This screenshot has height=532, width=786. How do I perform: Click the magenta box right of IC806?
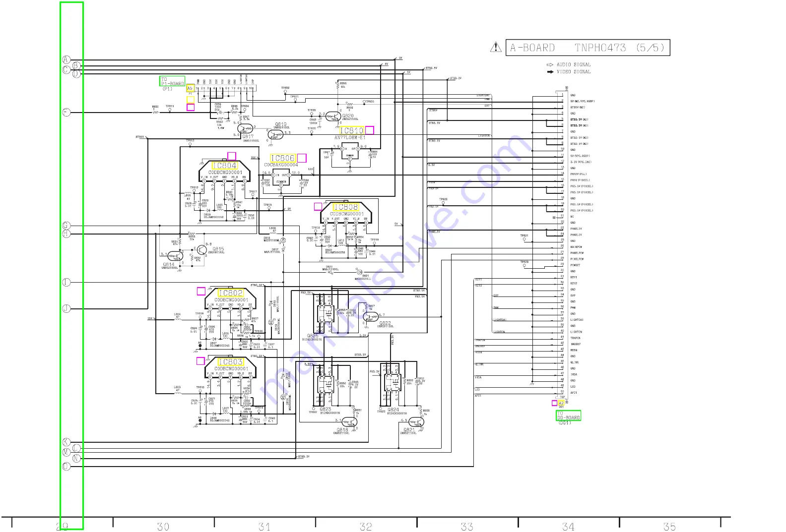point(302,158)
